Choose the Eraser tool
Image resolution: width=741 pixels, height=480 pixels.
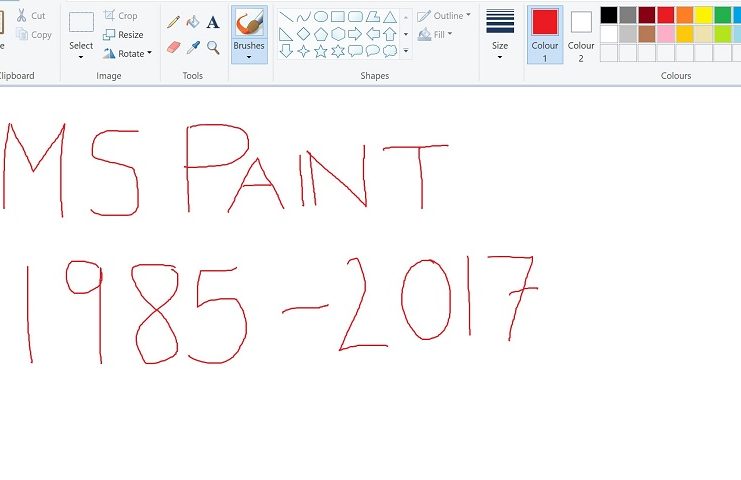(173, 47)
